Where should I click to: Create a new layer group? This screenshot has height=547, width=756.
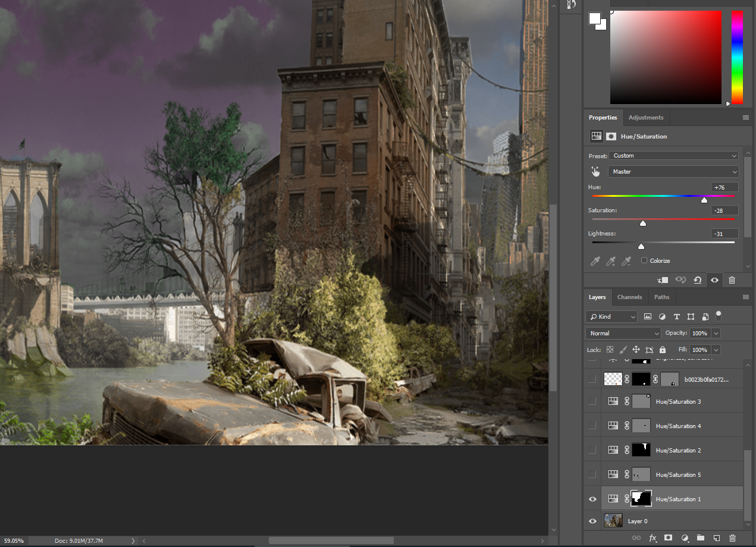pos(701,537)
